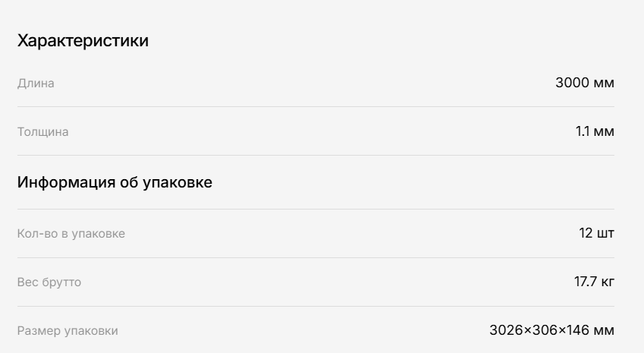Click the 1.1 мм thickness value
This screenshot has width=644, height=353.
(x=595, y=131)
